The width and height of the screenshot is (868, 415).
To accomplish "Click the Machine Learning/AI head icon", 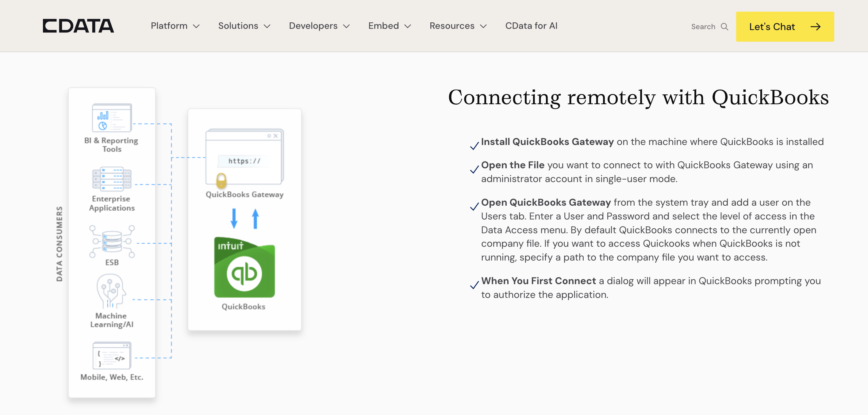I will [x=111, y=291].
